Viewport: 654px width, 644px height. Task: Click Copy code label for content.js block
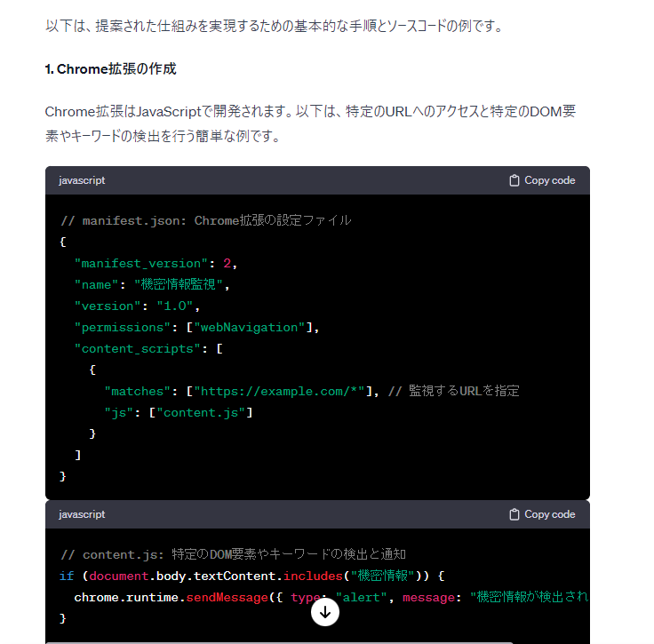coord(549,514)
